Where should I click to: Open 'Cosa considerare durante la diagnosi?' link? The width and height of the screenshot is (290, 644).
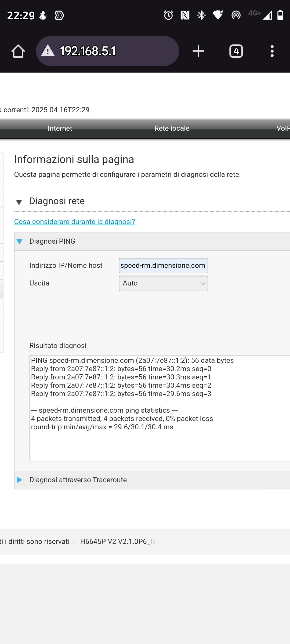click(74, 222)
